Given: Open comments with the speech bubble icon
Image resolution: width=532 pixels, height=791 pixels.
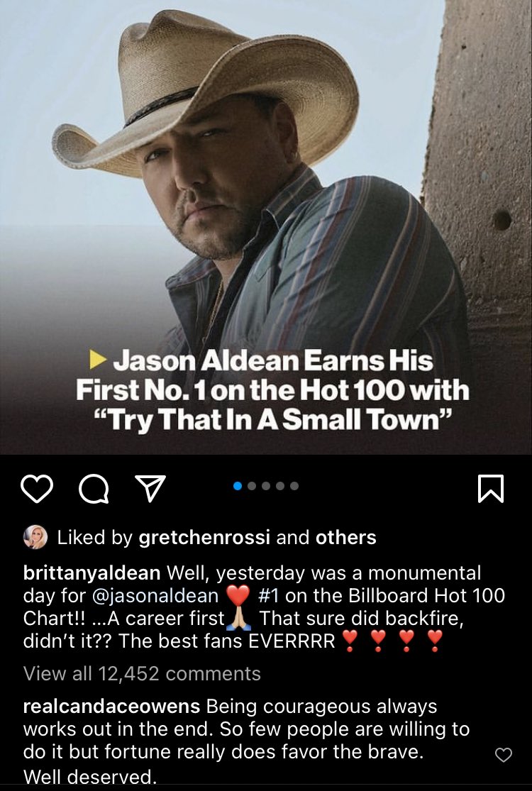Looking at the screenshot, I should 94,489.
